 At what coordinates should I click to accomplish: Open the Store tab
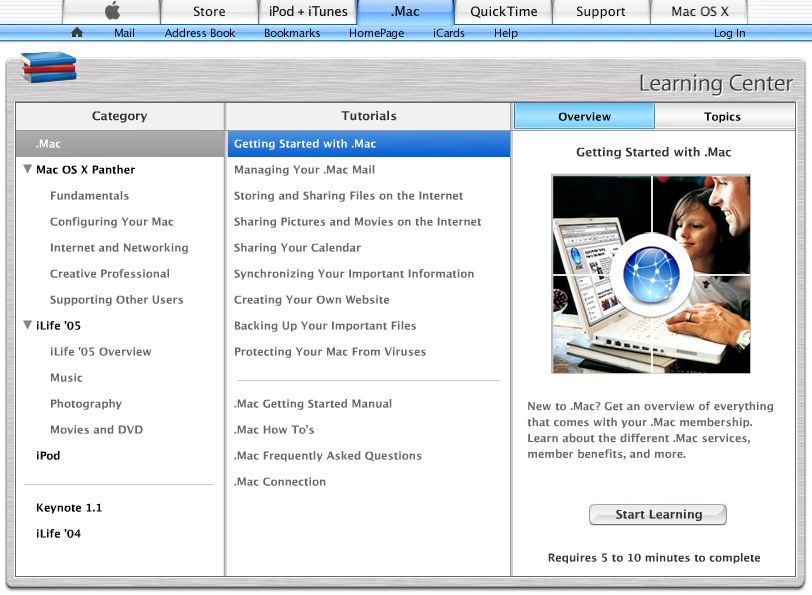point(209,11)
